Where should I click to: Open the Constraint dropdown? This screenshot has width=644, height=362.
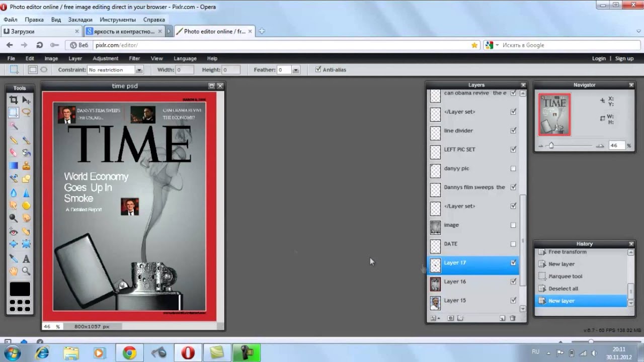pyautogui.click(x=139, y=70)
